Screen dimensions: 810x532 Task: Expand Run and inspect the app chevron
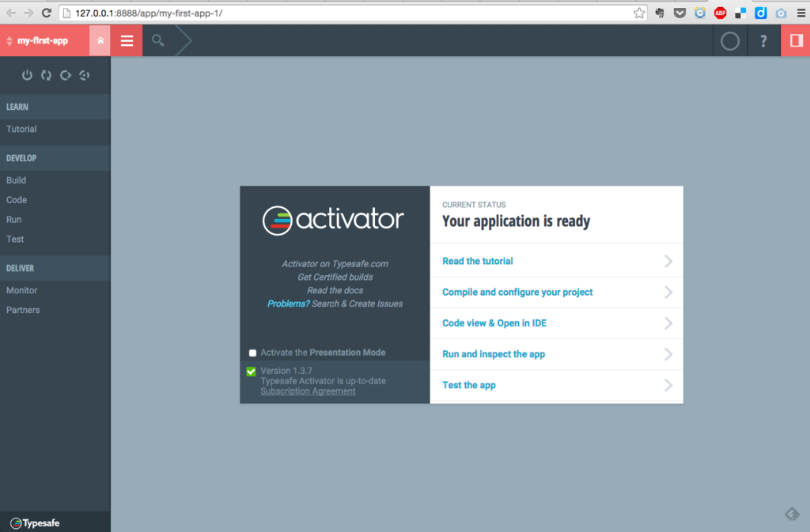tap(668, 354)
